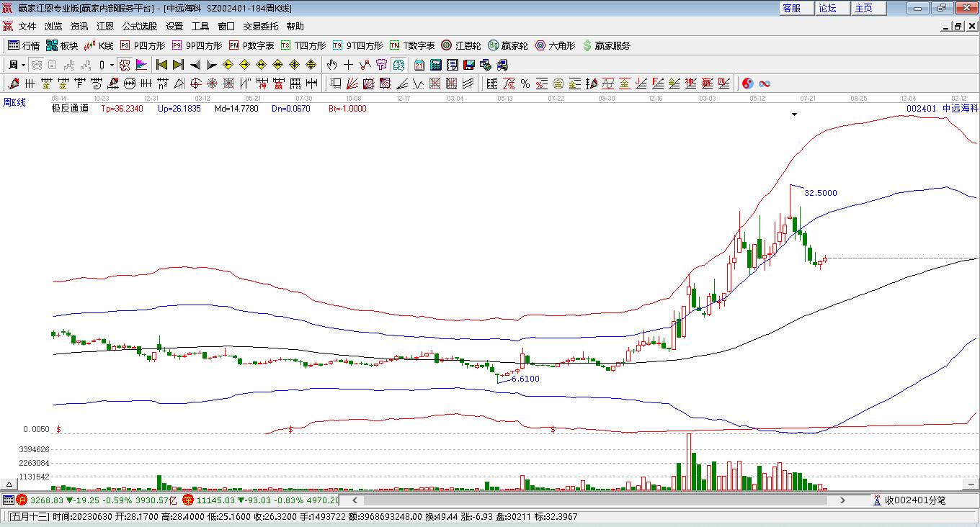Open 赢家服务 with the dollar icon
Viewport: 980px width, 527px height.
606,45
